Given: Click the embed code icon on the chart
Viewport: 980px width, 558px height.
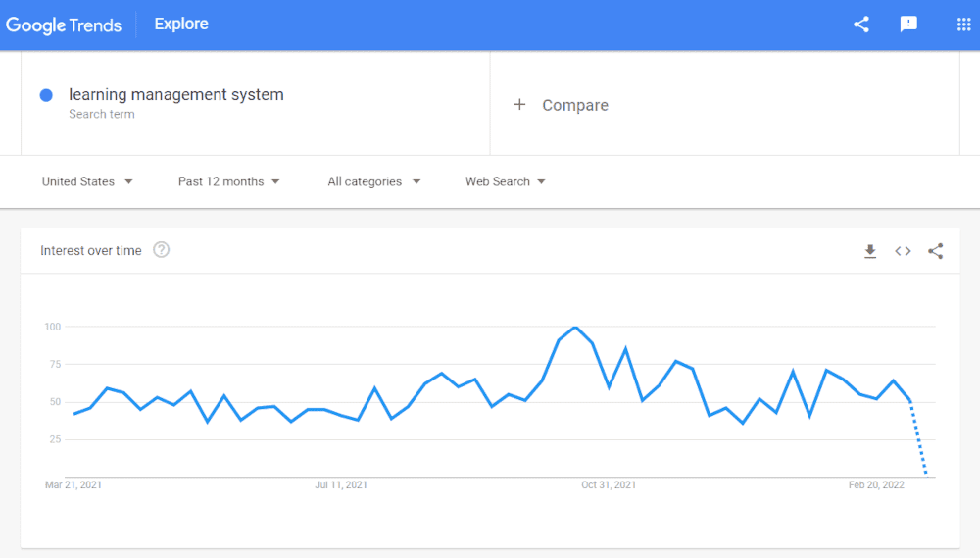Looking at the screenshot, I should point(903,251).
